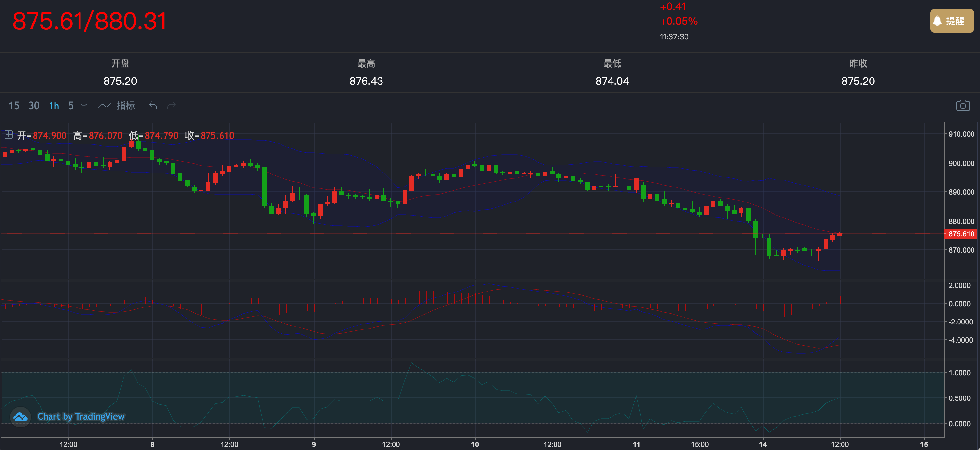
Task: Open the Chart by TradingView link
Action: coord(81,416)
